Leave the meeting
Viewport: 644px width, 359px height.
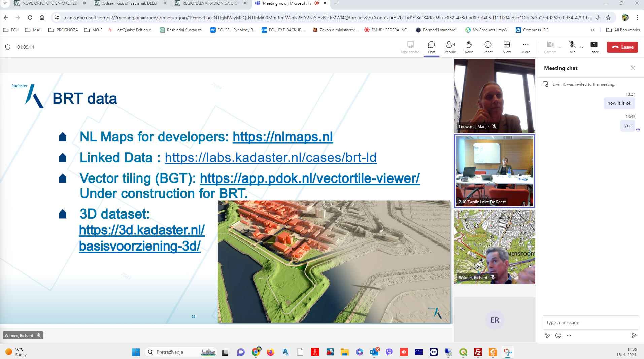pyautogui.click(x=622, y=47)
